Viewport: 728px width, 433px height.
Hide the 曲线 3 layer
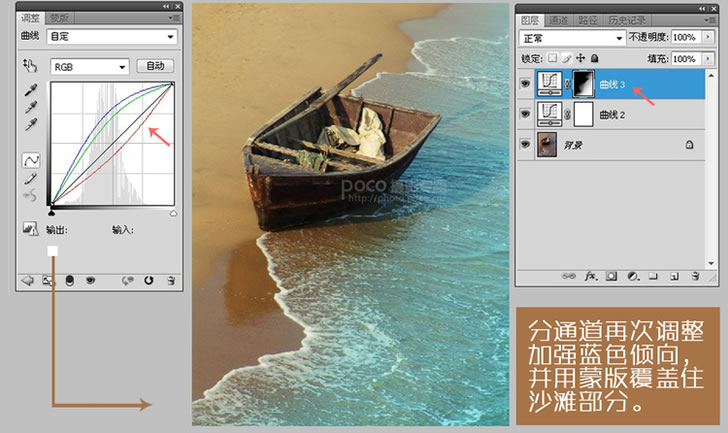coord(525,84)
